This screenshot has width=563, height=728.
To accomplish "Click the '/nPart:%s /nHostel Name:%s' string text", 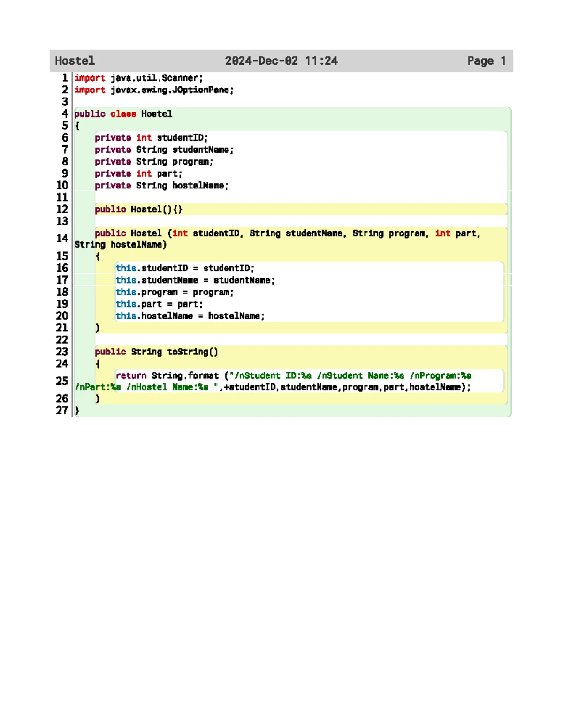I will (x=141, y=387).
